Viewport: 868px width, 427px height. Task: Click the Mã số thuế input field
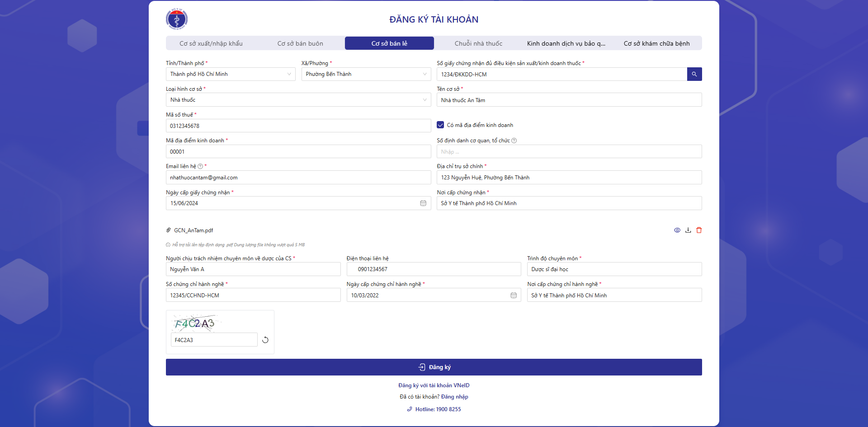pos(298,126)
